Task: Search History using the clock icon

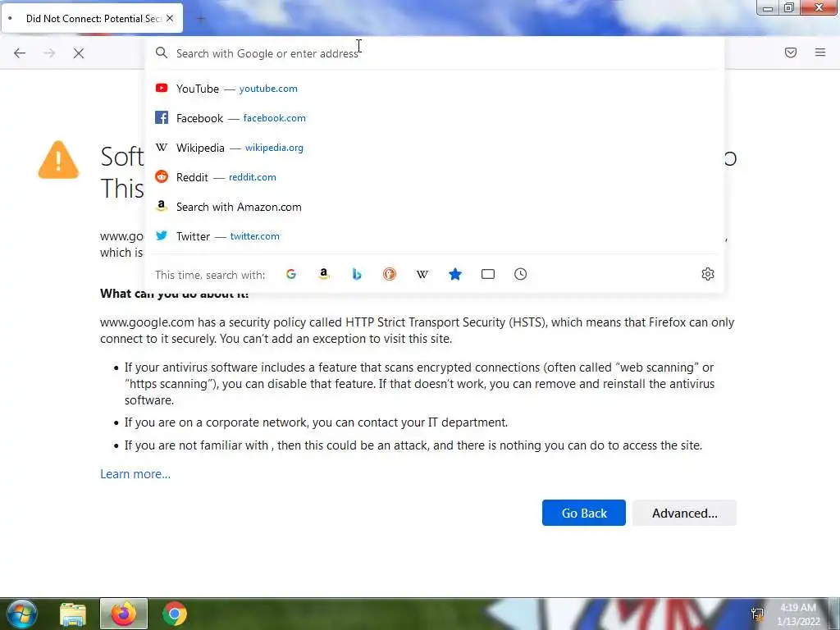Action: click(521, 274)
